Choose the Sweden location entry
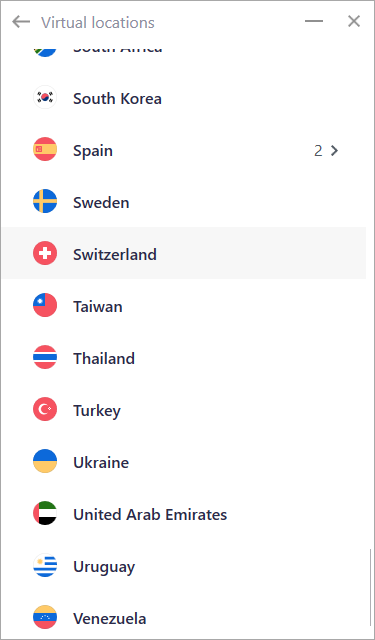Viewport: 375px width, 640px height. (x=184, y=201)
